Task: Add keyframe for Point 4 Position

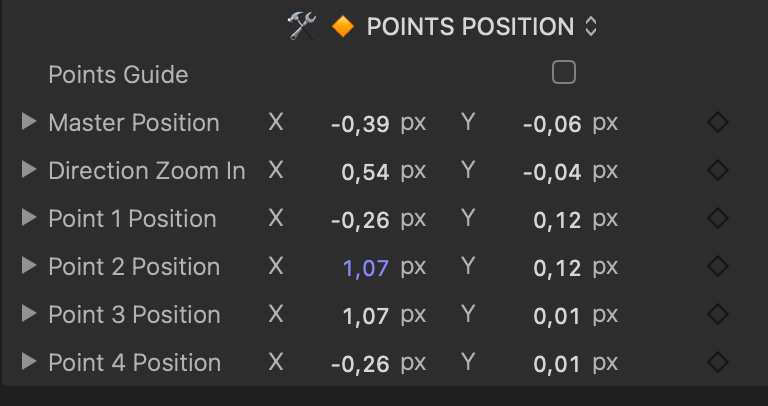Action: coord(717,363)
